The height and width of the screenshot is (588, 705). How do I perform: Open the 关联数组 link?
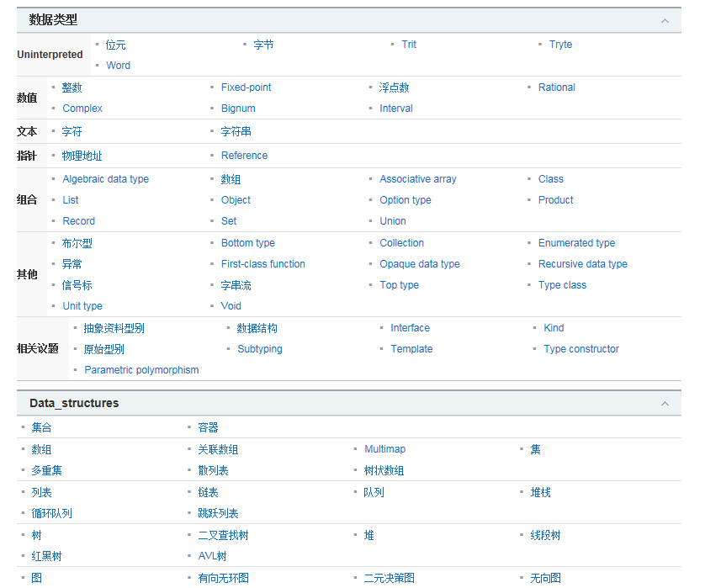click(218, 450)
